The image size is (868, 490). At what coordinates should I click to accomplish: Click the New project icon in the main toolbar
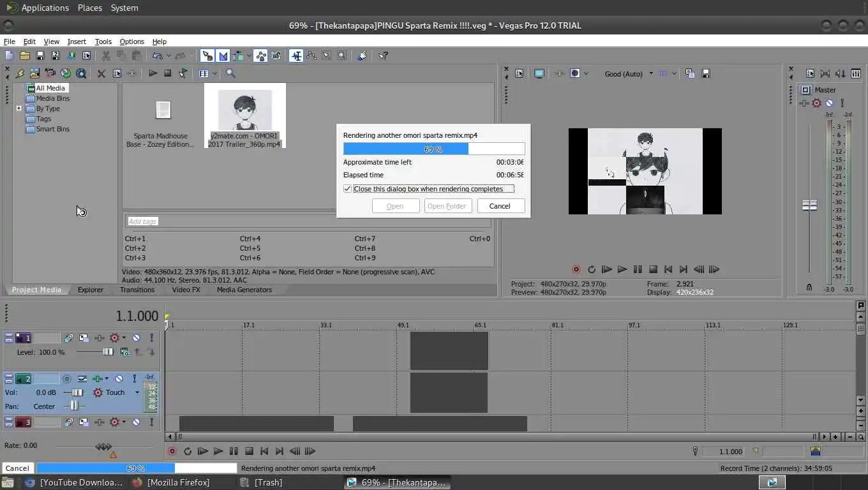(x=10, y=56)
